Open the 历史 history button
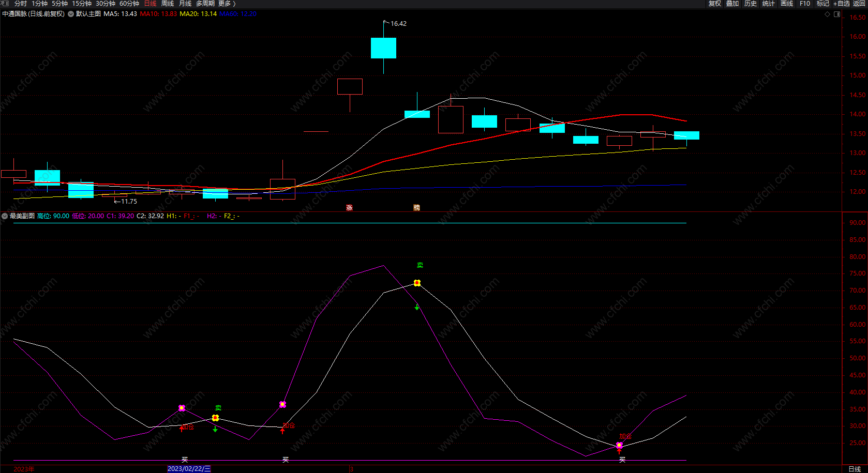This screenshot has width=868, height=473. click(751, 4)
